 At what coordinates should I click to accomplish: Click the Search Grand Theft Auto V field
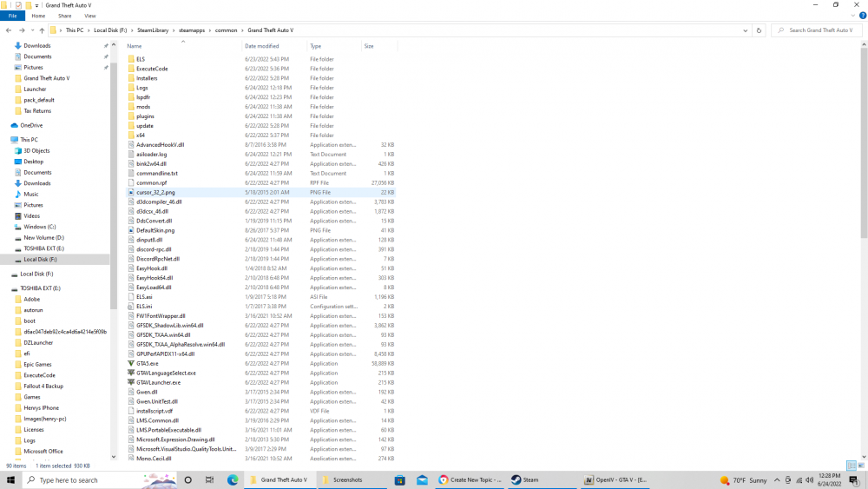tap(817, 30)
